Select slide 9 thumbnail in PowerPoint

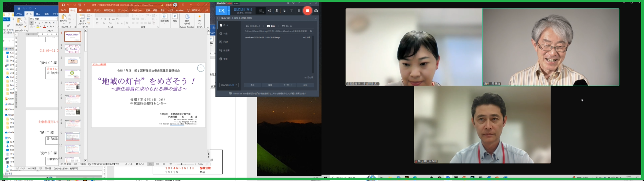pyautogui.click(x=73, y=137)
